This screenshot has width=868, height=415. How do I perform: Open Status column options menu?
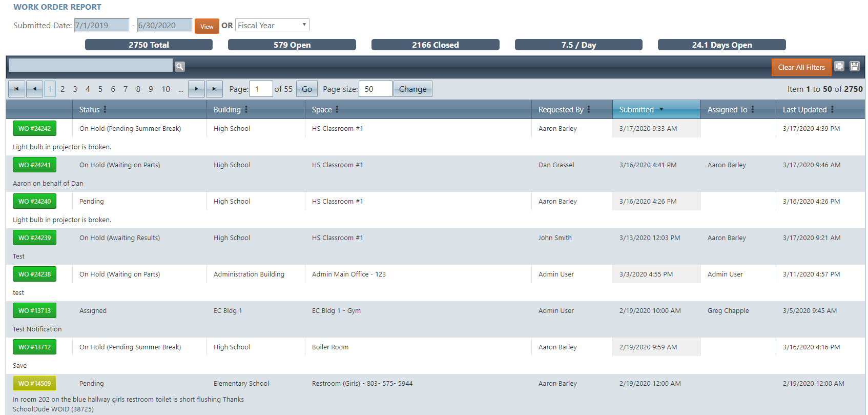click(x=105, y=109)
